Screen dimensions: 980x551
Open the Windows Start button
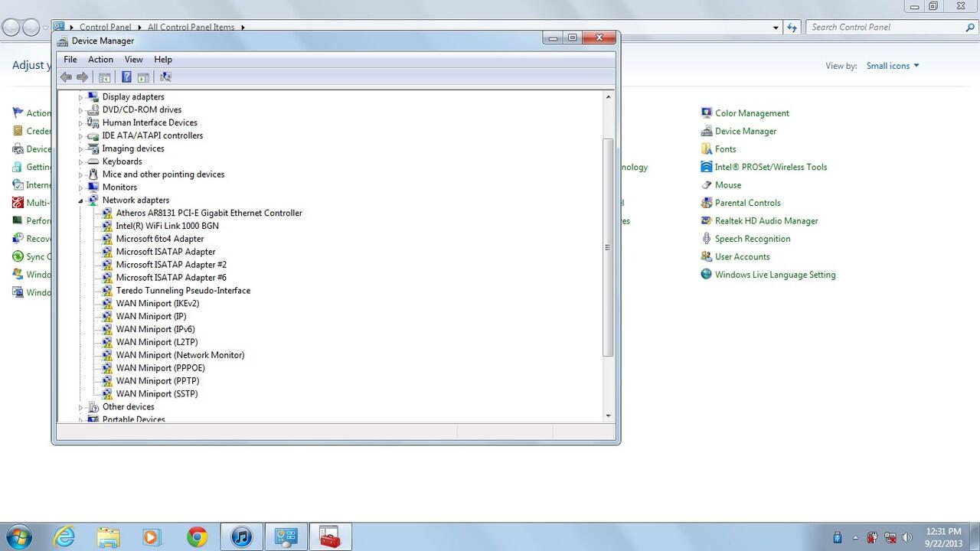18,537
